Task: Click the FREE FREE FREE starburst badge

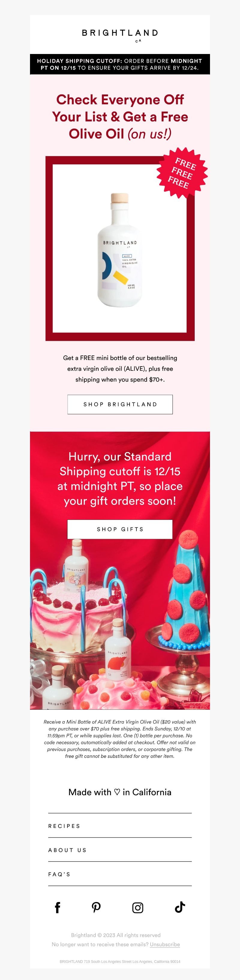Action: [182, 173]
